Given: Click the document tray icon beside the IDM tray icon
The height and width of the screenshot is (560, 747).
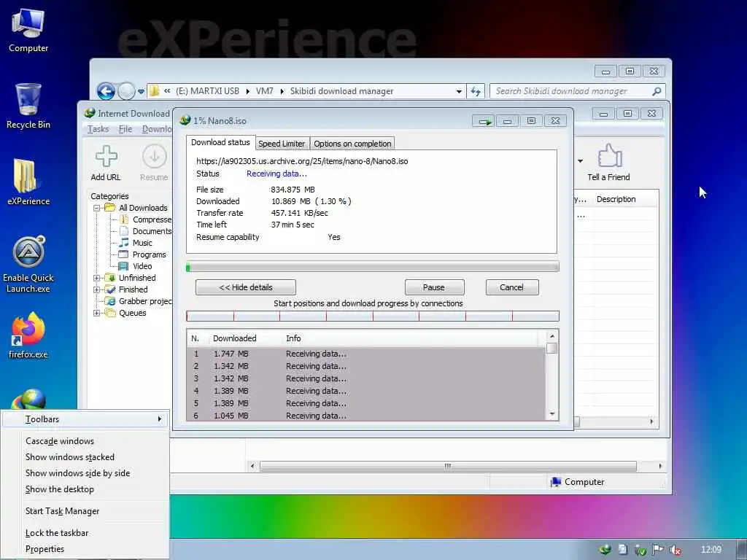Looking at the screenshot, I should [x=623, y=550].
